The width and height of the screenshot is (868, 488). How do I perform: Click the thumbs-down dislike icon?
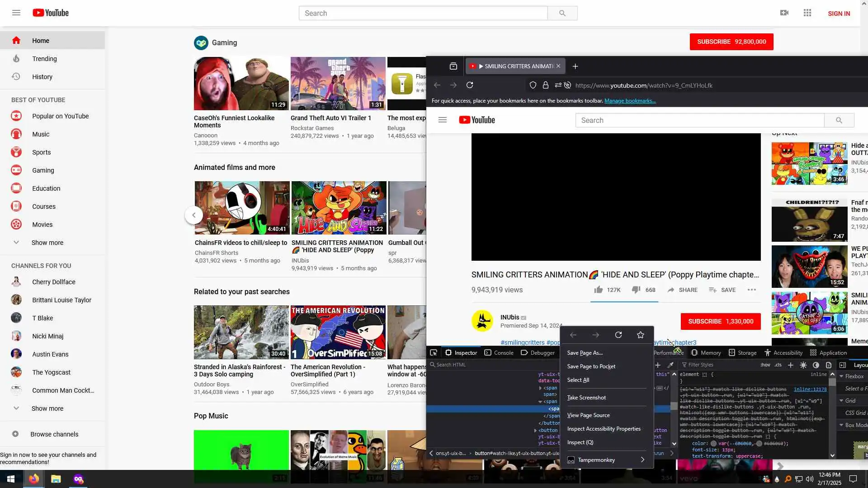(636, 290)
